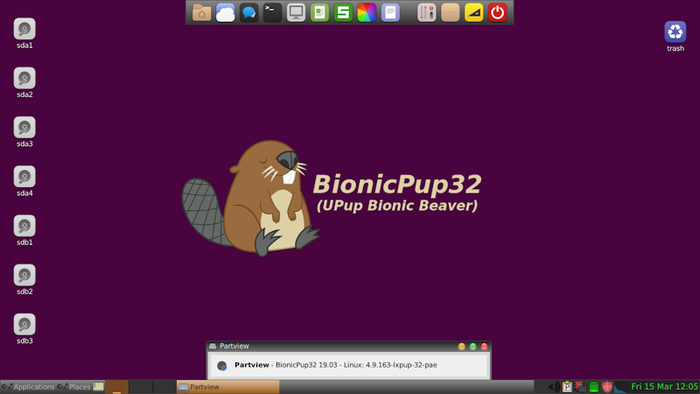700x394 pixels.
Task: Select the Partview taskbar button
Action: coord(228,387)
